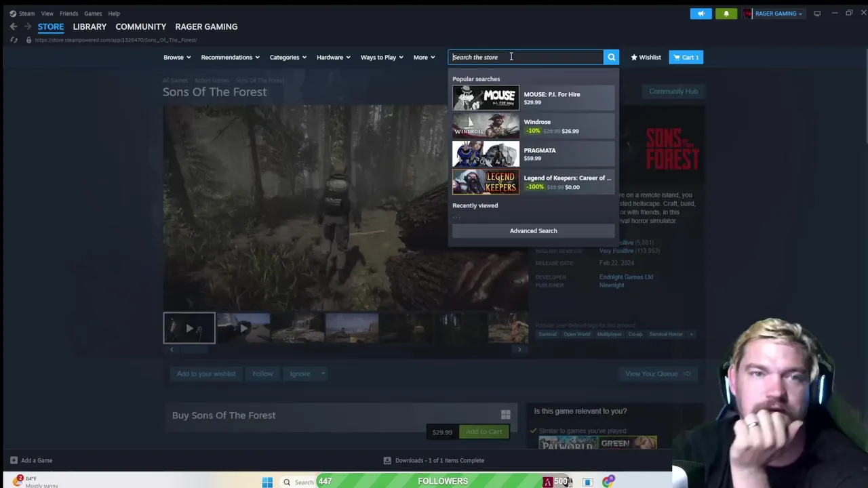Go forward with the forward arrow
The width and height of the screenshot is (868, 488).
28,26
